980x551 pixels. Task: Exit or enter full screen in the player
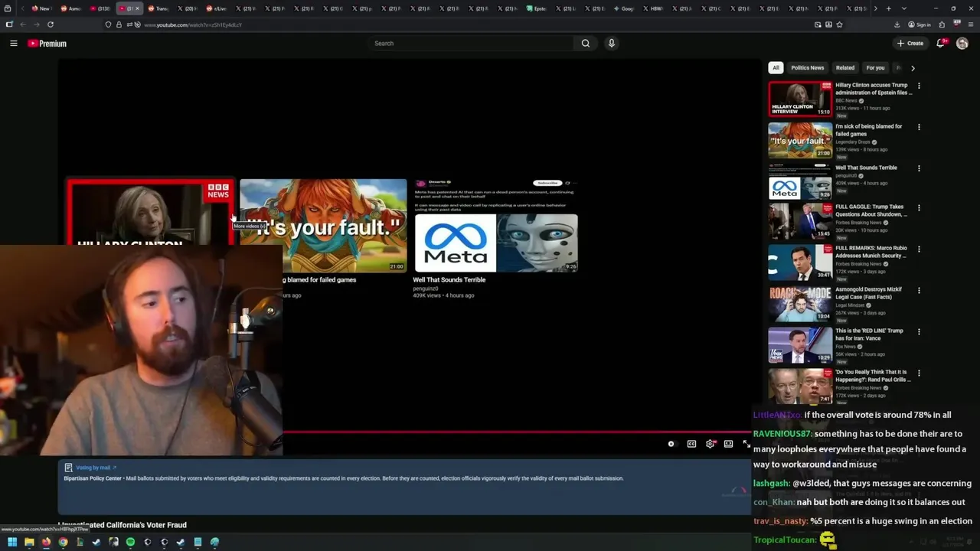(746, 444)
